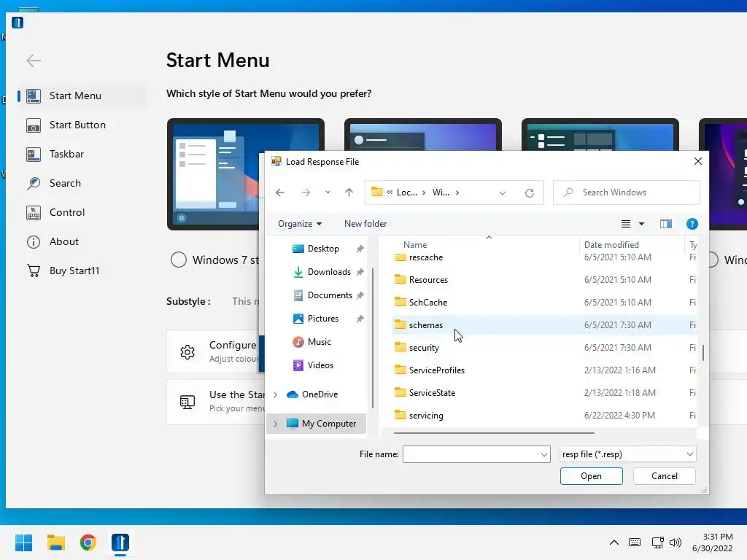This screenshot has height=560, width=747.
Task: Open the Control sidebar section
Action: pos(81,212)
